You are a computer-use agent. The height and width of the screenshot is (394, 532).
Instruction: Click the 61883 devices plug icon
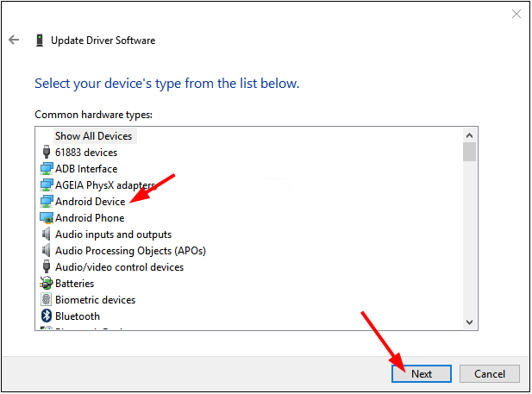[47, 152]
